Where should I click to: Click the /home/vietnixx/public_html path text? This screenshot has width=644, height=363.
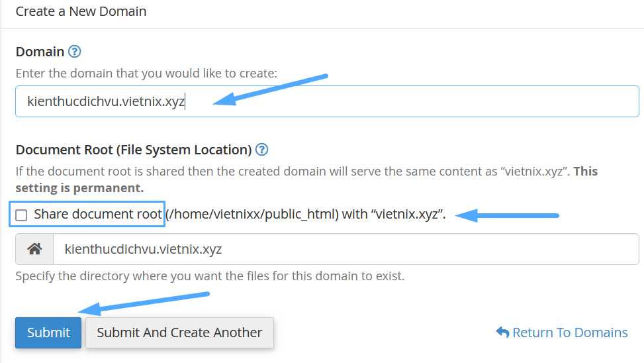(x=252, y=214)
